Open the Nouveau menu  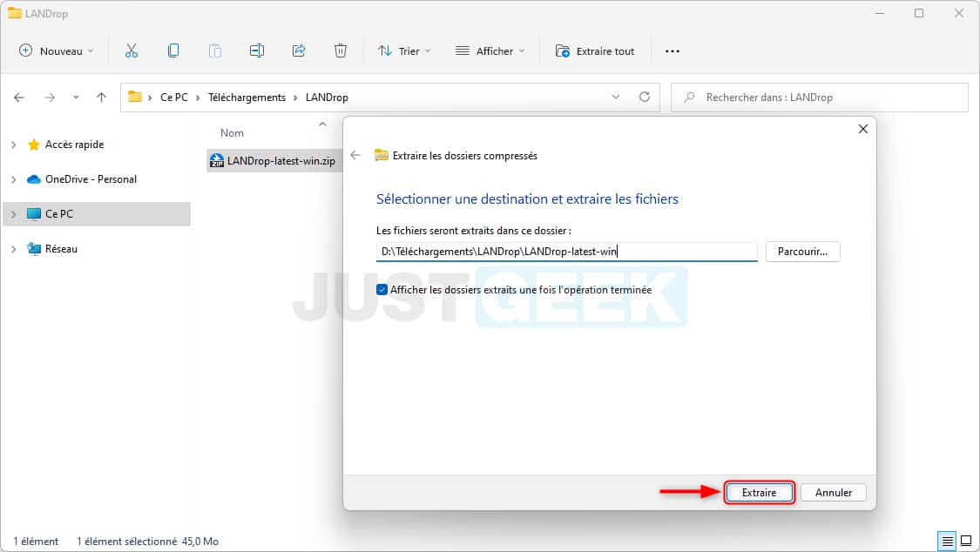click(57, 50)
